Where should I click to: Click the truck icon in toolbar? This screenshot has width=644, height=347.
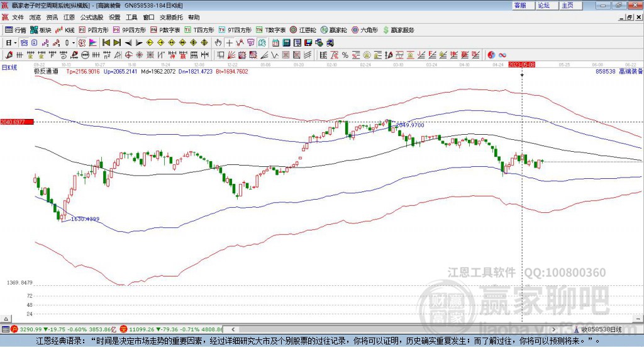tap(330, 43)
